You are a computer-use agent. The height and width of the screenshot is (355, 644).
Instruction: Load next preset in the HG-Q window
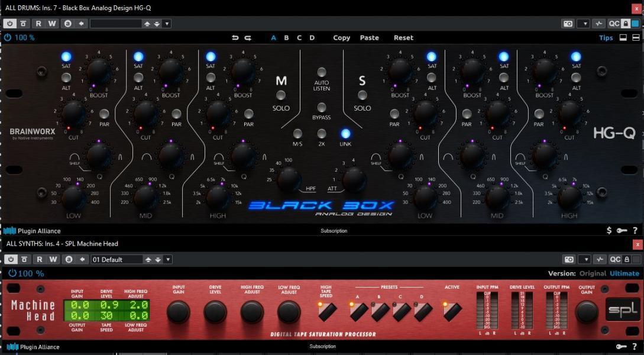[x=157, y=24]
